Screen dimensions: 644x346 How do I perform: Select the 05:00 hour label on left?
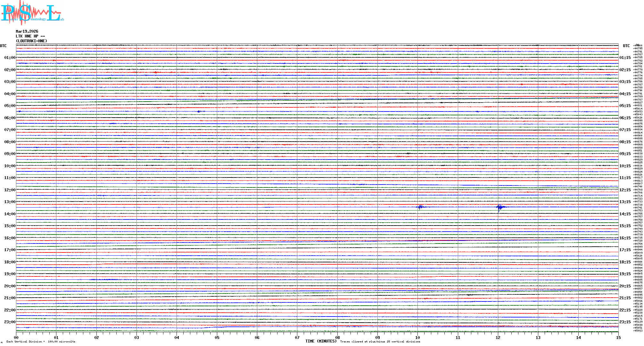pyautogui.click(x=10, y=106)
